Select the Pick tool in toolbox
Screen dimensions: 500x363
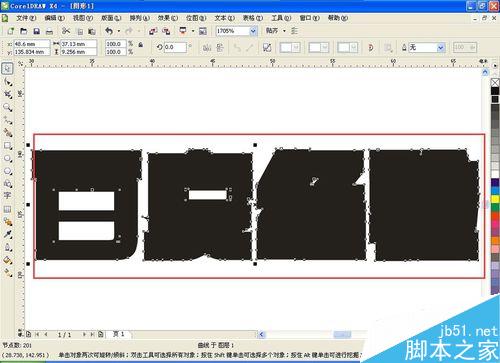click(x=7, y=69)
